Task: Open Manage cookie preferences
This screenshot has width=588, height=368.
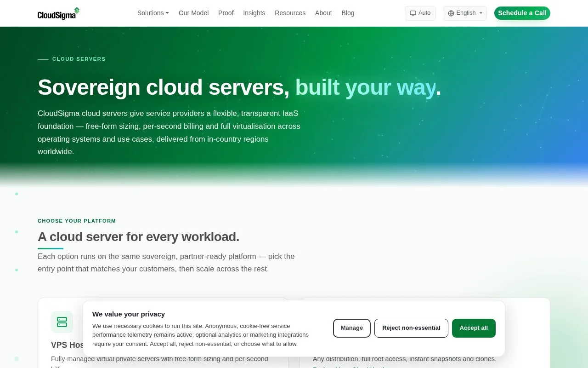Action: pyautogui.click(x=352, y=328)
